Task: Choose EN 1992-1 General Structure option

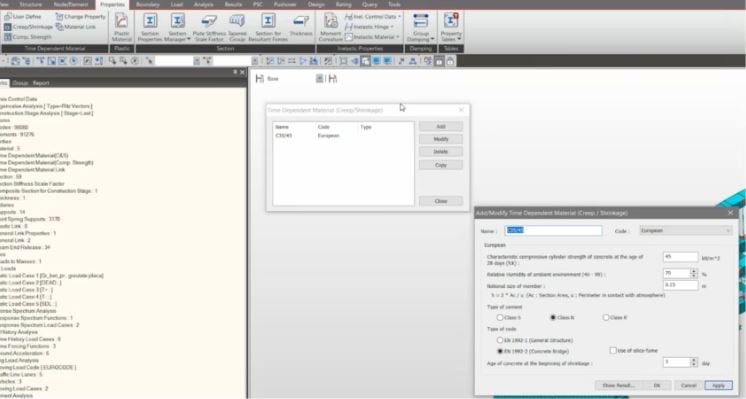Action: click(500, 340)
